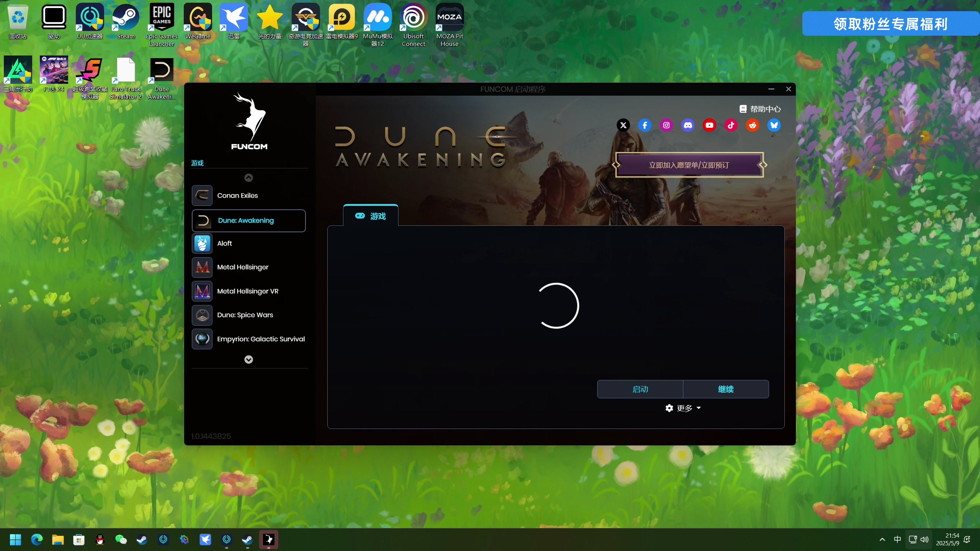This screenshot has height=551, width=980.
Task: Open the clock showing 21:54
Action: pos(948,540)
